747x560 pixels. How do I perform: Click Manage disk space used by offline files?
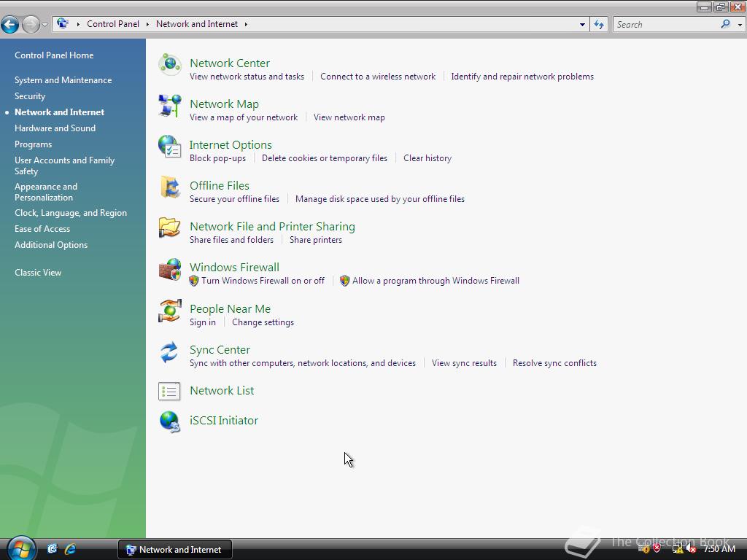(x=379, y=199)
